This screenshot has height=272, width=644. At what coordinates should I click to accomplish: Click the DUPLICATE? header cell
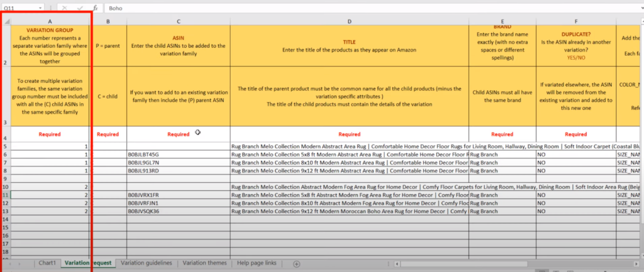click(x=576, y=45)
